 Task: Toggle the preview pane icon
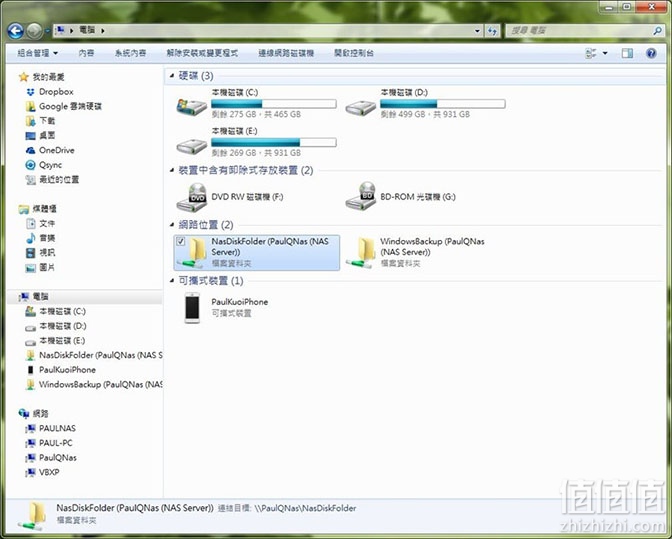pos(627,53)
